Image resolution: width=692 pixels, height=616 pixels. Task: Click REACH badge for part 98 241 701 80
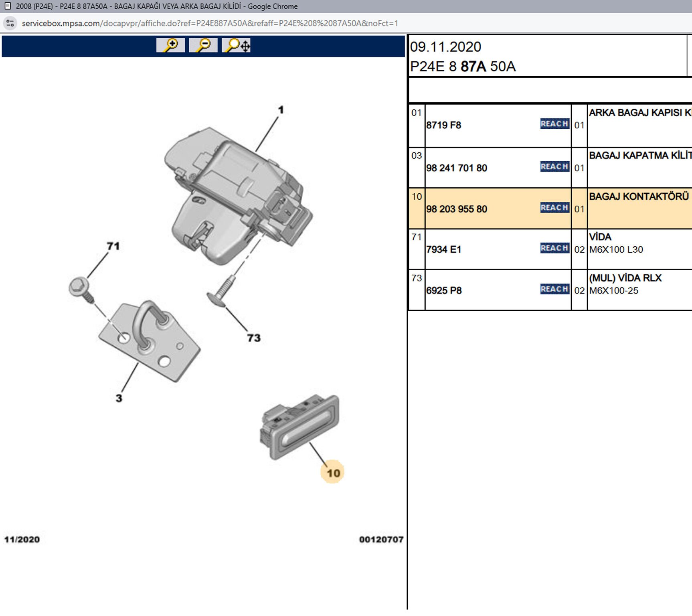pyautogui.click(x=554, y=167)
